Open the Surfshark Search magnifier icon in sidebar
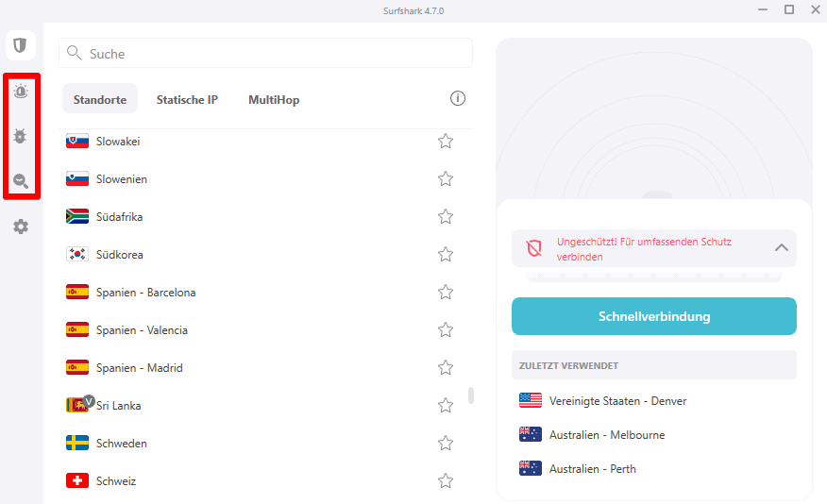827x504 pixels. pyautogui.click(x=21, y=181)
